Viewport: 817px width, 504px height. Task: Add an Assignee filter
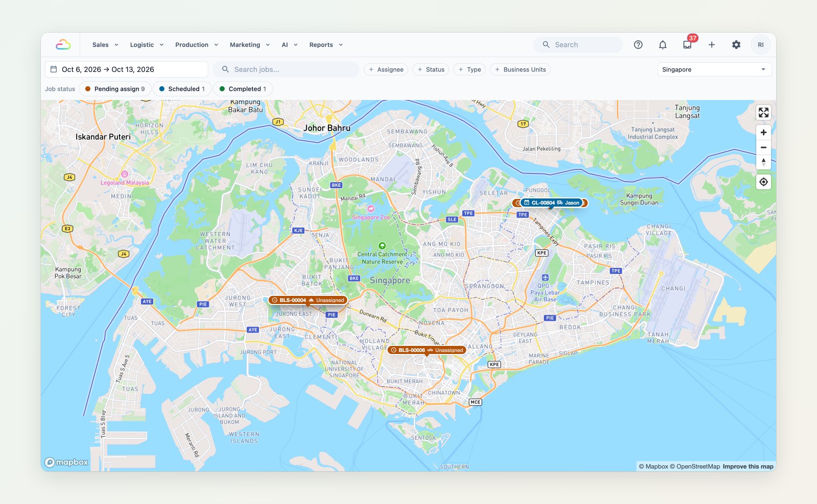(386, 69)
